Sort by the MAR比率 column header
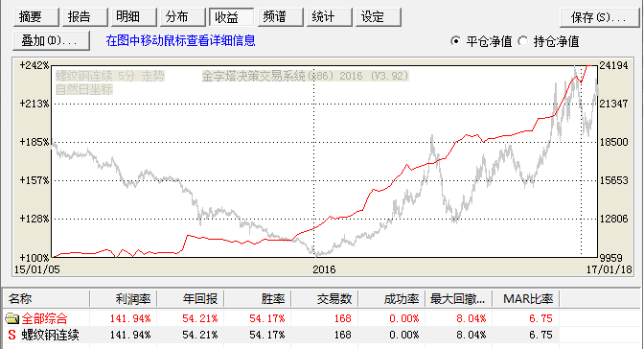The height and width of the screenshot is (349, 644). click(x=526, y=299)
